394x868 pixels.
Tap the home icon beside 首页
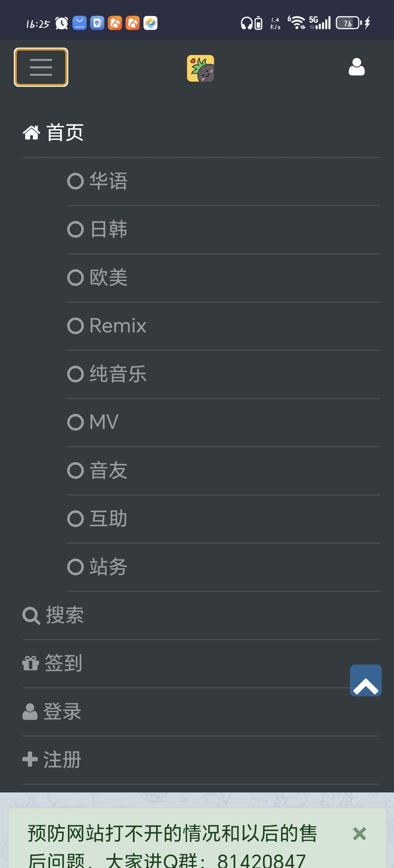coord(31,132)
